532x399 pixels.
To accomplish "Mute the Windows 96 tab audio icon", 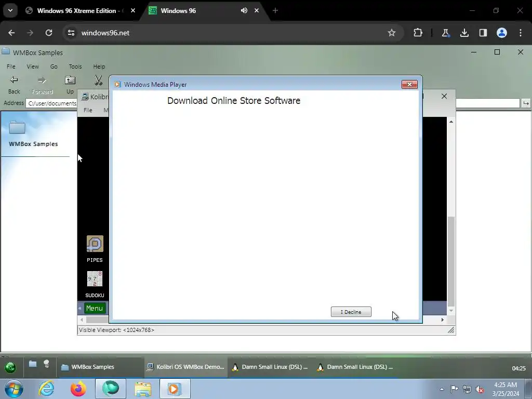I will [x=244, y=10].
